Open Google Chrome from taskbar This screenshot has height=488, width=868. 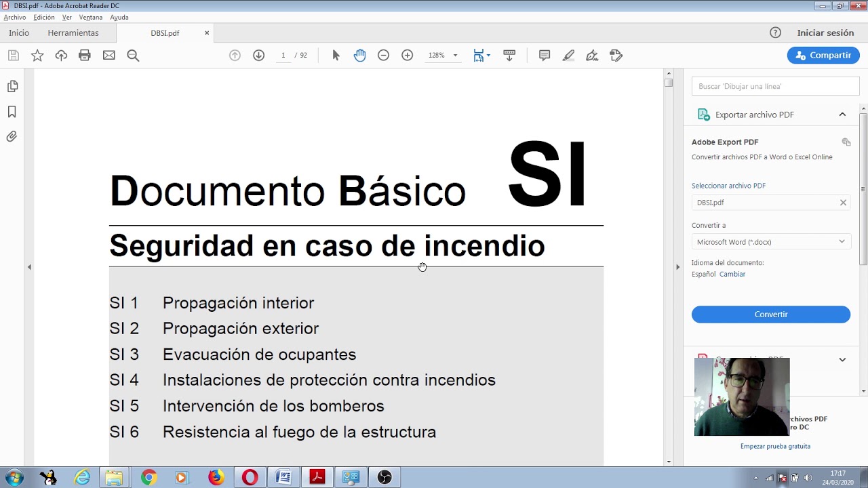coord(149,478)
